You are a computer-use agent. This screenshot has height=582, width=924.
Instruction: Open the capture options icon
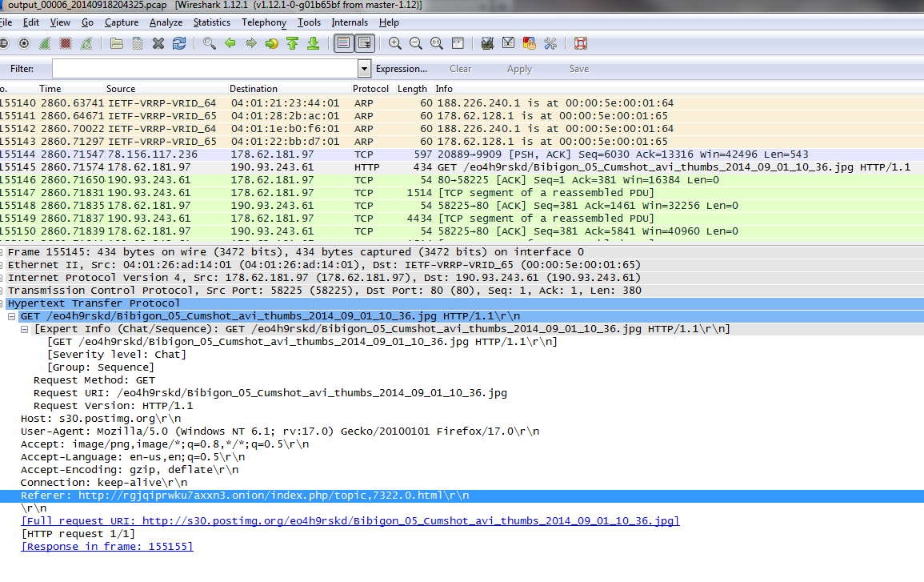(24, 44)
